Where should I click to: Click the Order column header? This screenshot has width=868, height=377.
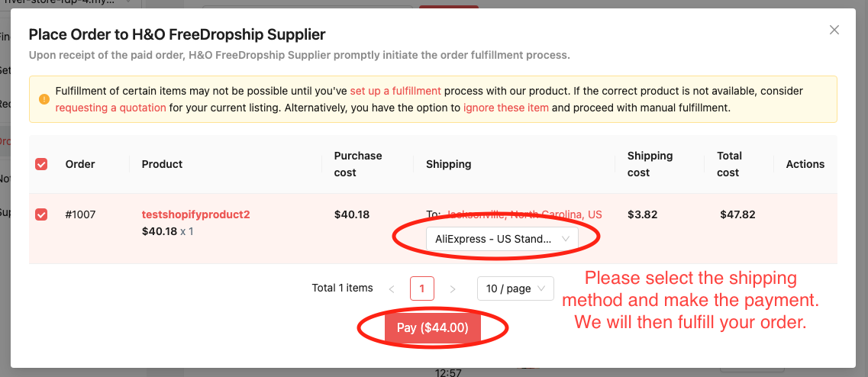[x=80, y=164]
